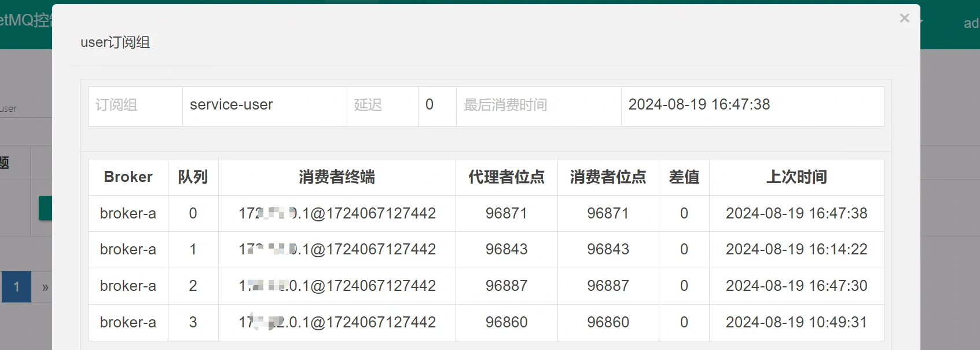
Task: Focus the user filter input field
Action: click(25, 109)
